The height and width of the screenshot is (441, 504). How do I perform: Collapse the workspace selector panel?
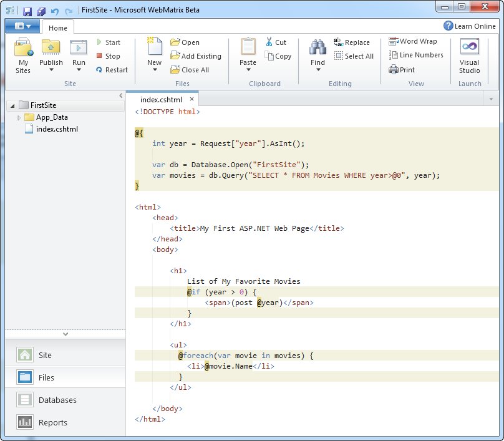coord(65,334)
